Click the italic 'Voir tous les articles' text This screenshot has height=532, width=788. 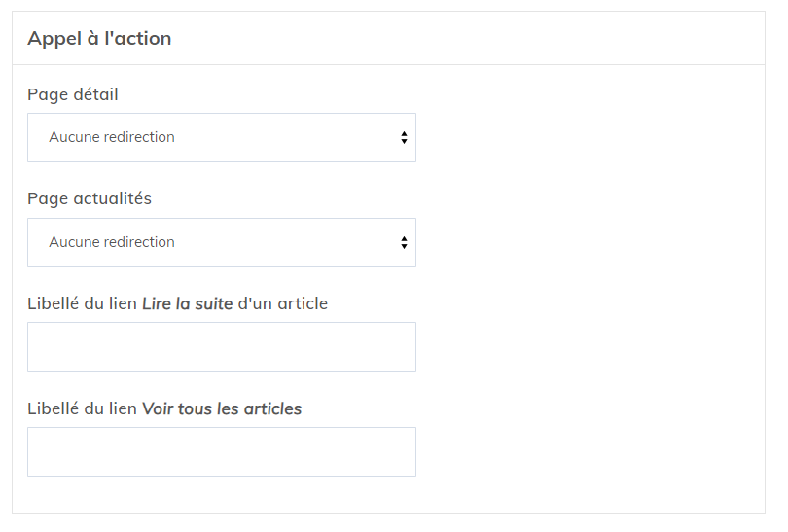coord(222,408)
